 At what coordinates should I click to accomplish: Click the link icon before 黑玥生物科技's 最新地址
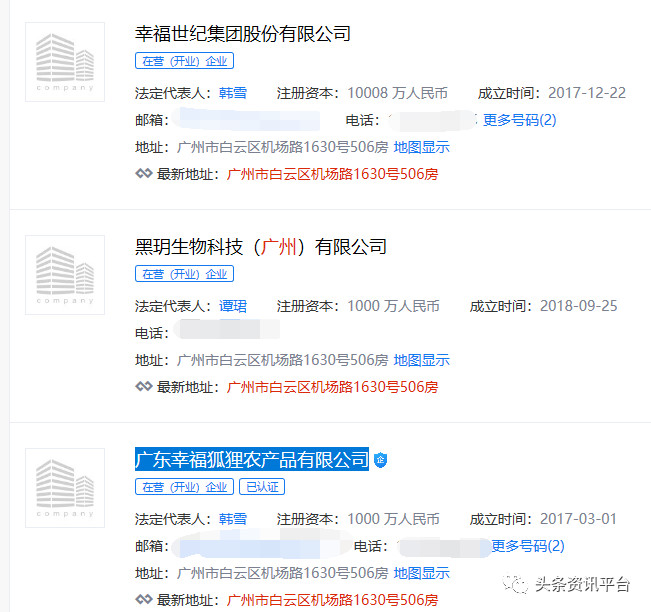(144, 386)
